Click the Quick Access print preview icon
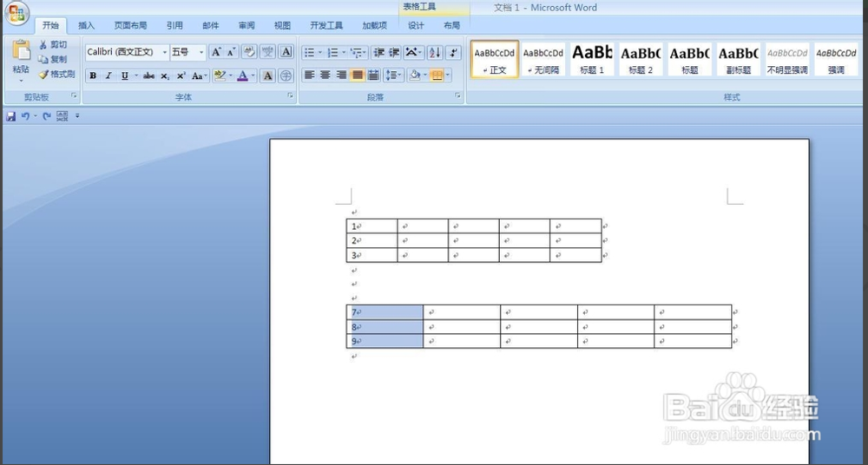Screen dimensions: 868x465 click(62, 116)
